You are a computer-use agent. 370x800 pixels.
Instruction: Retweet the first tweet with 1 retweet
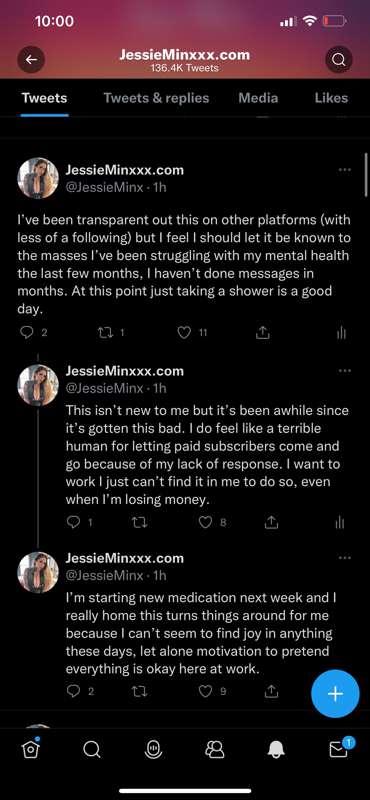click(x=103, y=333)
